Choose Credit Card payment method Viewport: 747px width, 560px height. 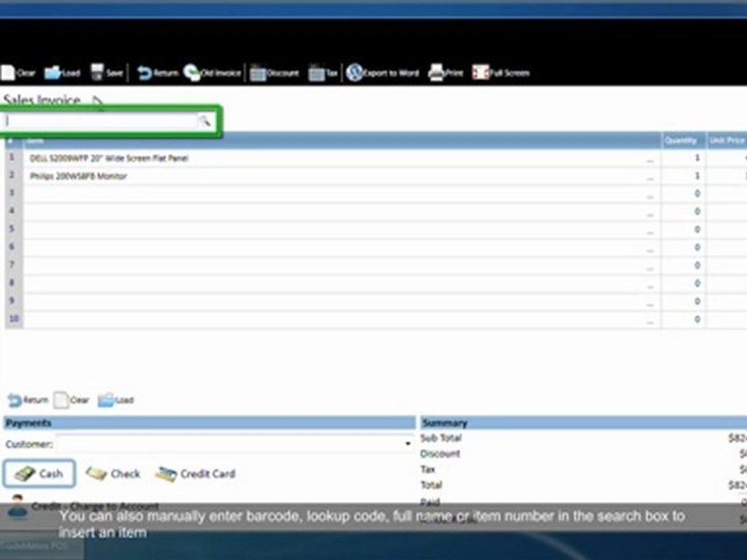(x=195, y=474)
